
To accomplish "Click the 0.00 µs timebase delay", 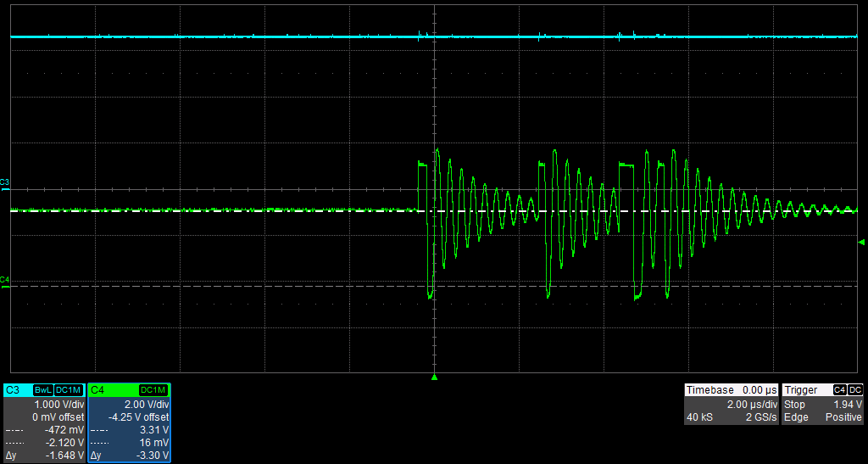I will (760, 390).
